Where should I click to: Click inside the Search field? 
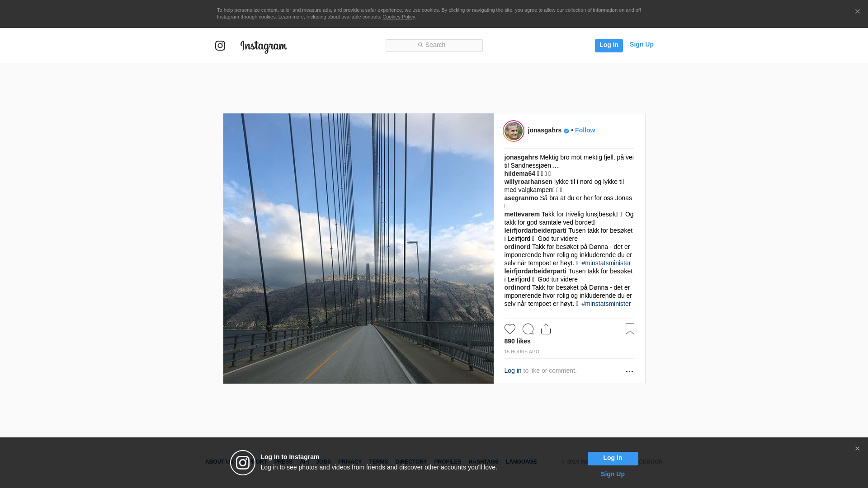coord(434,45)
